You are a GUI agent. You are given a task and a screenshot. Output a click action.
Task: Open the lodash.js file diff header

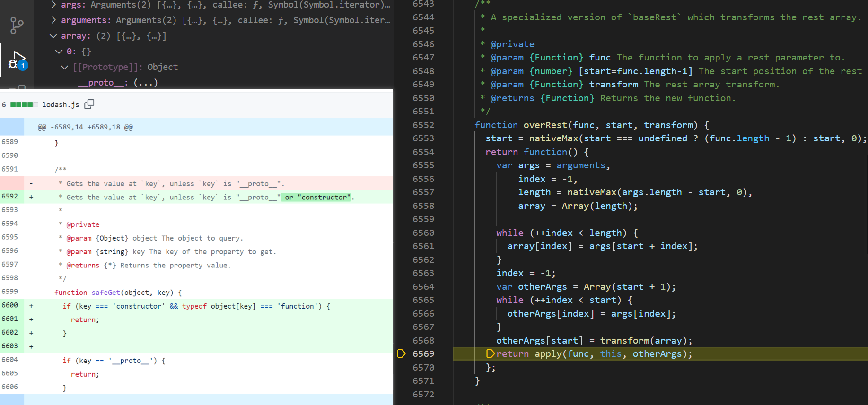pyautogui.click(x=61, y=104)
